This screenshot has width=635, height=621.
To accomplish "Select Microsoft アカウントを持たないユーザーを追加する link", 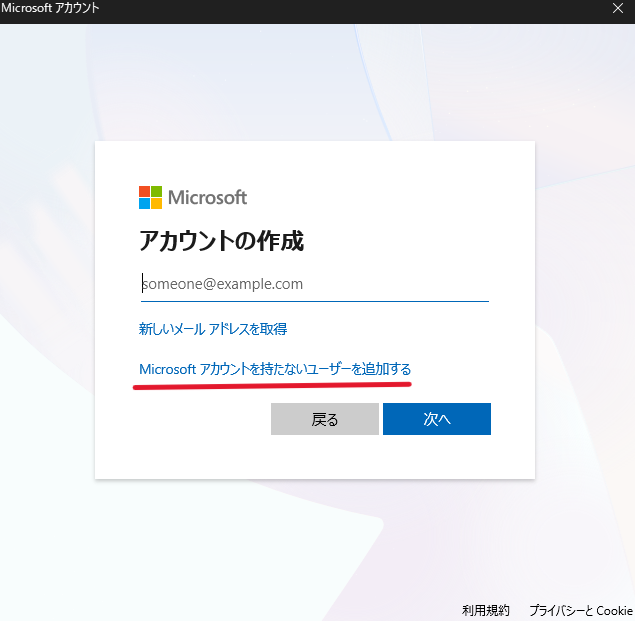I will pyautogui.click(x=275, y=369).
